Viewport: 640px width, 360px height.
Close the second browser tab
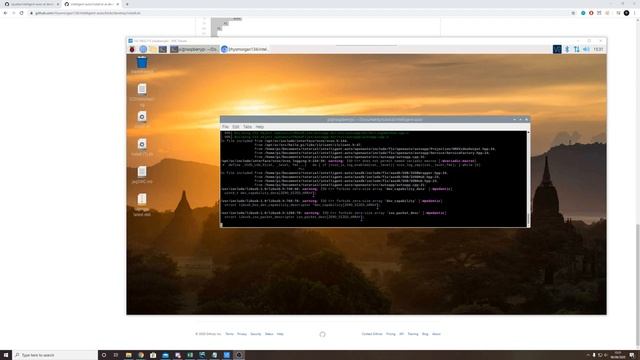click(x=118, y=4)
